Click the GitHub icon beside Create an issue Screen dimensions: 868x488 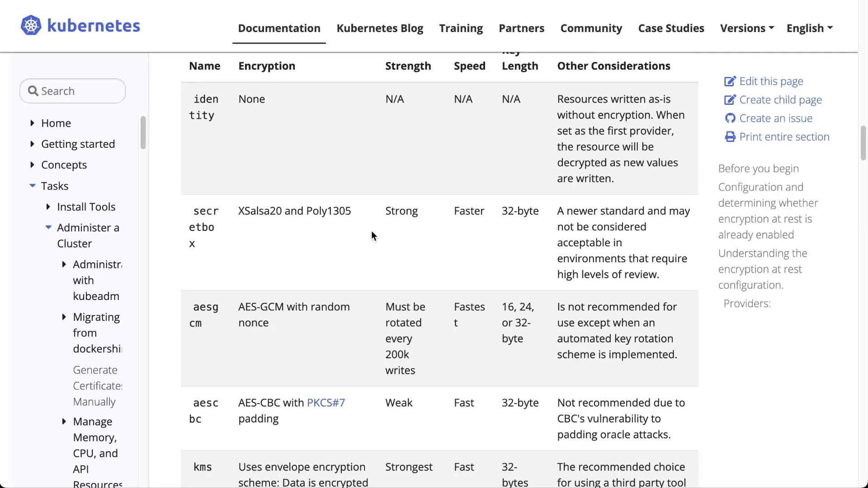730,118
